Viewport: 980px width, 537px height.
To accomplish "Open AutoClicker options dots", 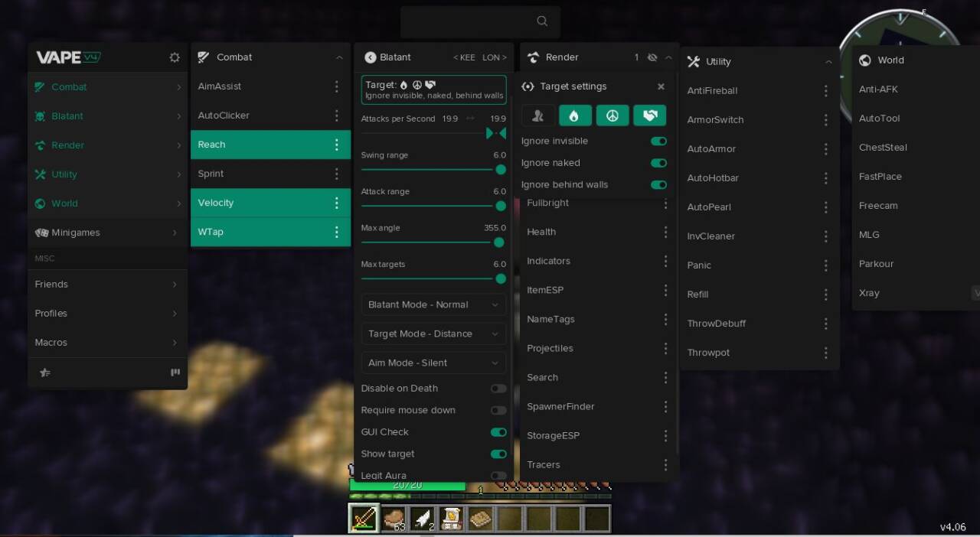I will point(336,116).
